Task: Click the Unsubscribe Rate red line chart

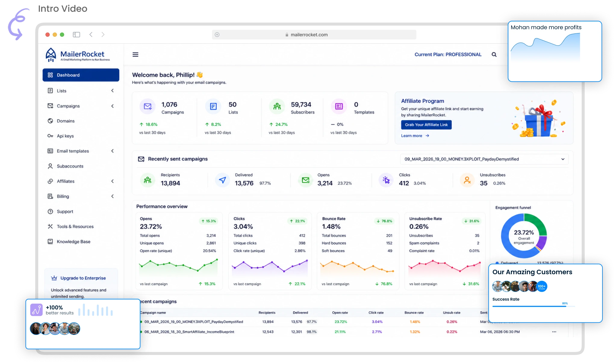Action: 445,267
